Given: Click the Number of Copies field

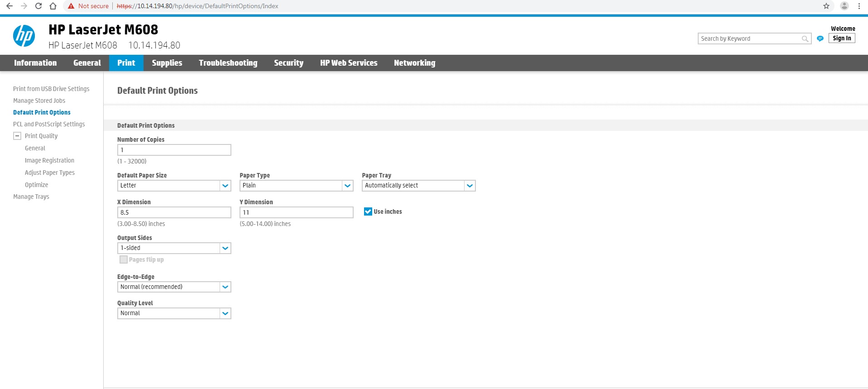Looking at the screenshot, I should click(x=174, y=150).
